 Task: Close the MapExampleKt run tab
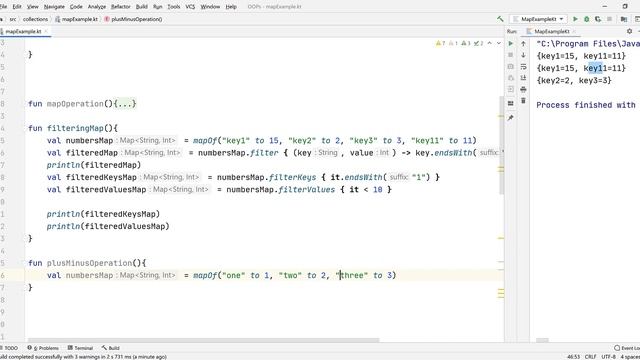(x=574, y=31)
